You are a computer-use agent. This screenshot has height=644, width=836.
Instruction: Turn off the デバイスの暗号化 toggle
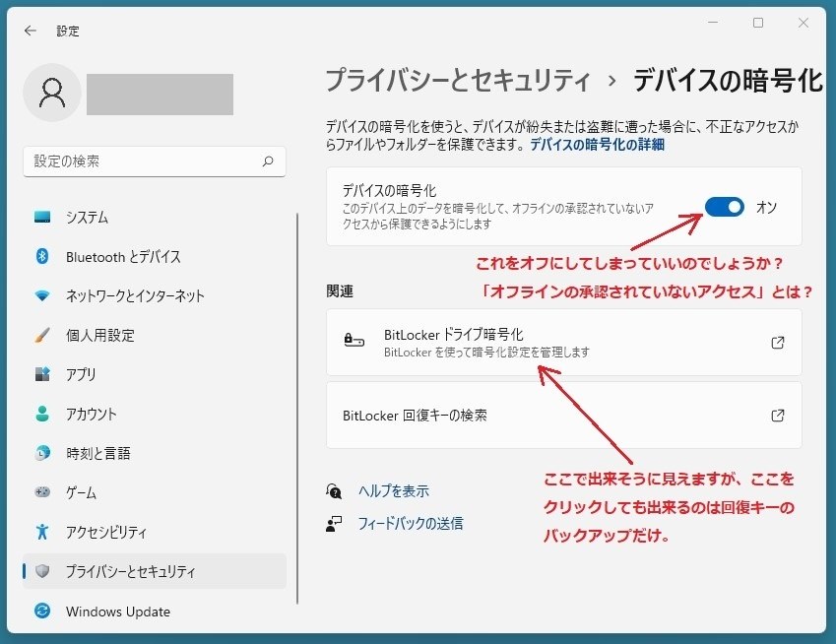(x=724, y=207)
